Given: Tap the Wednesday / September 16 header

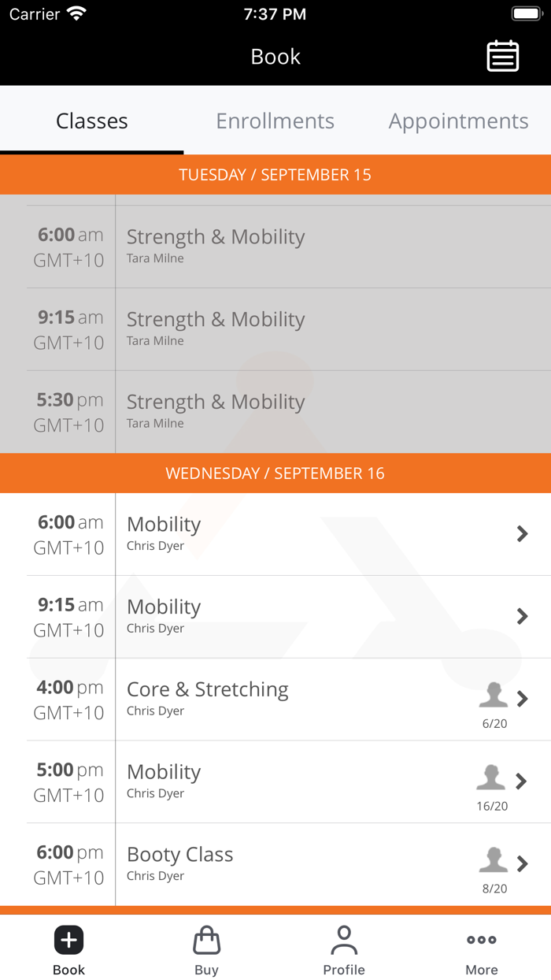Looking at the screenshot, I should pos(275,473).
